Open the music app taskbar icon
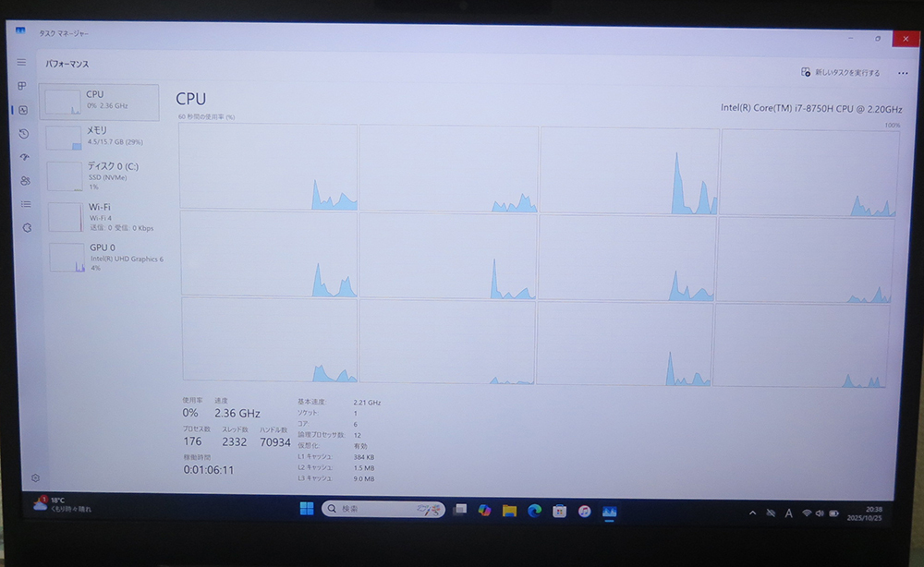The height and width of the screenshot is (567, 924). click(584, 511)
